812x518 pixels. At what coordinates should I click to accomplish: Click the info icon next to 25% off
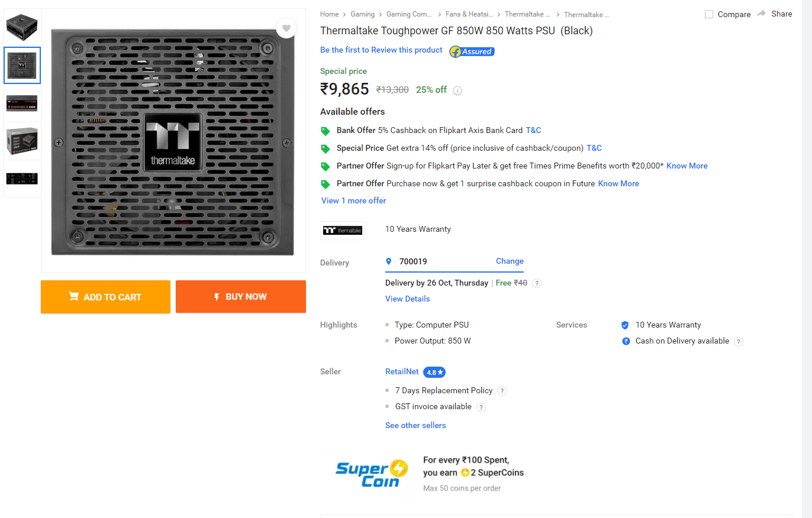pos(457,90)
